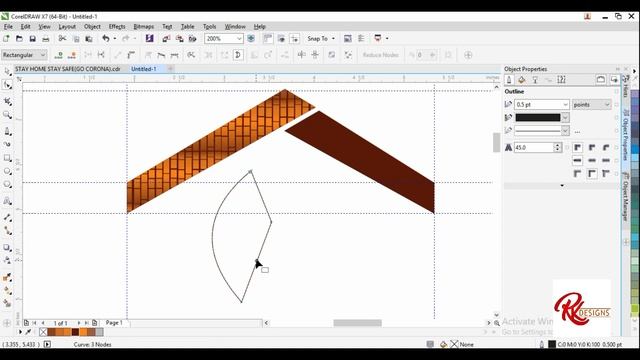The height and width of the screenshot is (360, 640).
Task: Select the Polygon tool in the toolbox
Action: (7, 184)
